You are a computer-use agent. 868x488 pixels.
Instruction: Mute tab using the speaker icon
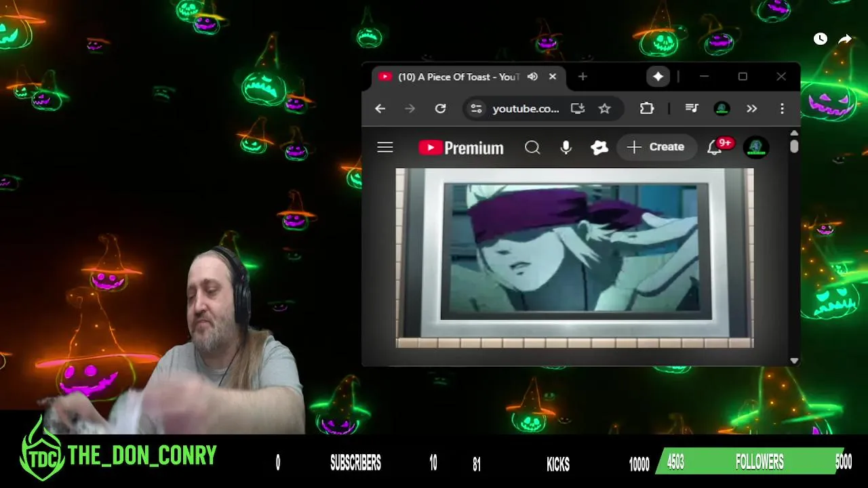click(532, 77)
